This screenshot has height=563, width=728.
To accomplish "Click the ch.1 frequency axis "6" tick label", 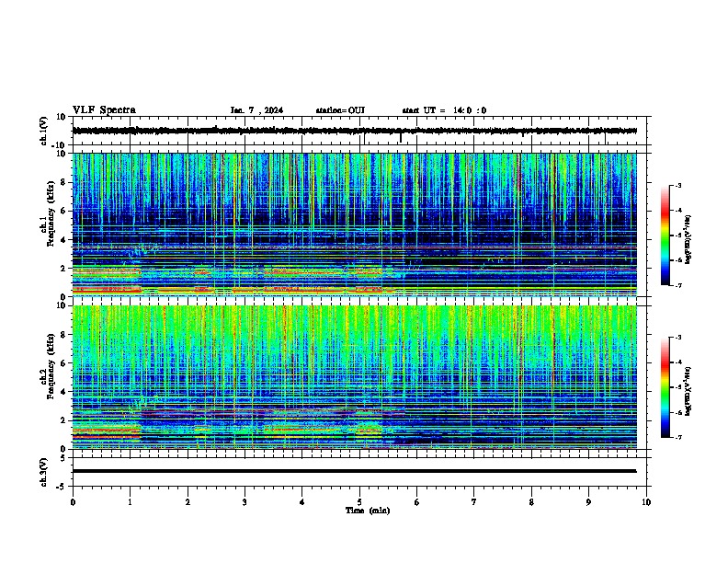I will 63,211.
